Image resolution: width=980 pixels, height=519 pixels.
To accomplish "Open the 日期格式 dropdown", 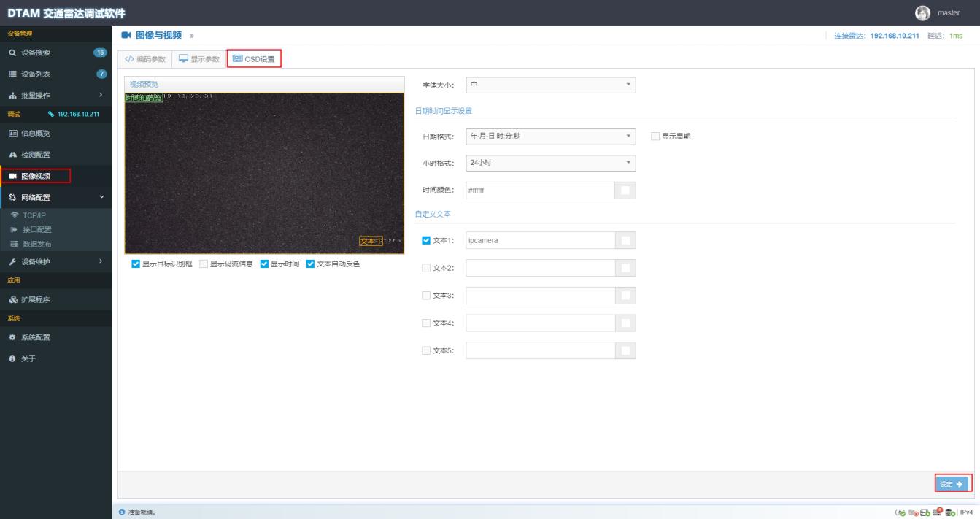I will (550, 137).
